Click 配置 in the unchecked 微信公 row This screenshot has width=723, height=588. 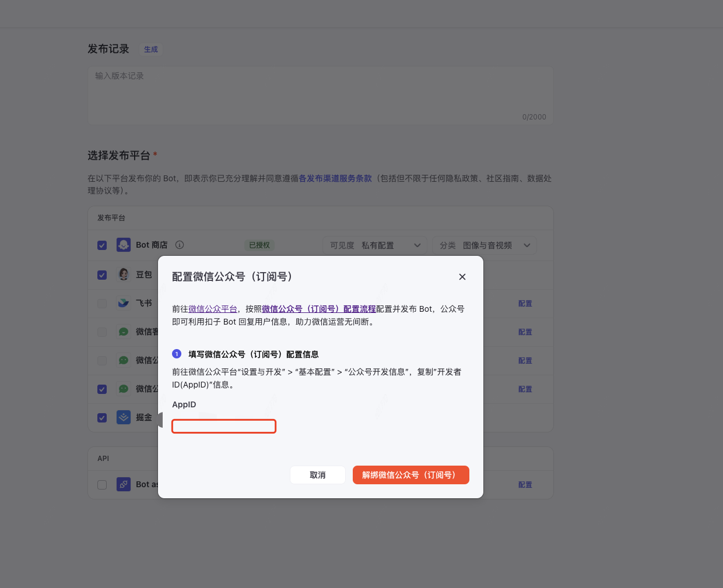pos(525,361)
